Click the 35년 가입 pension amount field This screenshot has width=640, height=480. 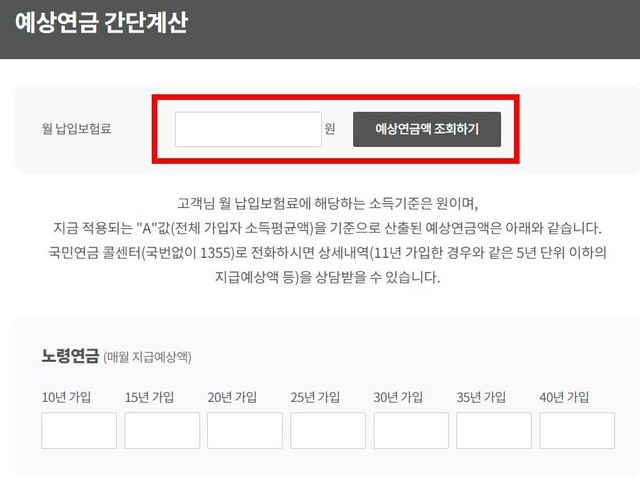(x=494, y=431)
